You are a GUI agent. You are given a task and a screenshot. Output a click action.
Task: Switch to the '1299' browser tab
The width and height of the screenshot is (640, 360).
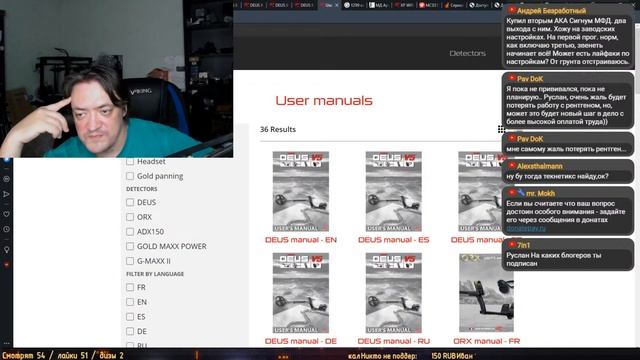tap(354, 5)
